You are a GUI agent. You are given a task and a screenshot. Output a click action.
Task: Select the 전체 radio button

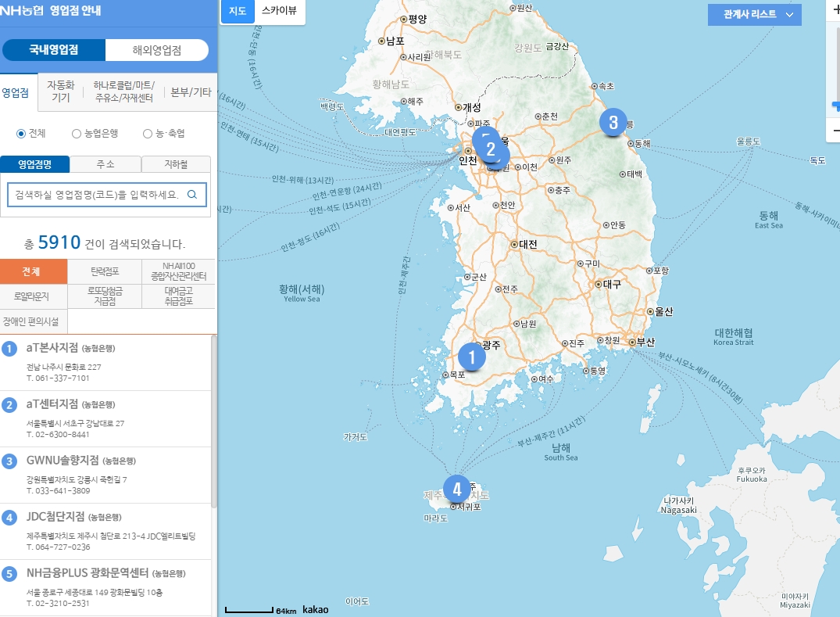click(x=21, y=134)
